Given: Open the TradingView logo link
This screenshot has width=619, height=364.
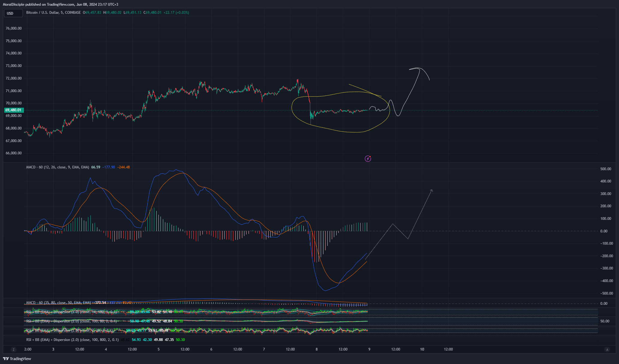Looking at the screenshot, I should click(x=17, y=359).
